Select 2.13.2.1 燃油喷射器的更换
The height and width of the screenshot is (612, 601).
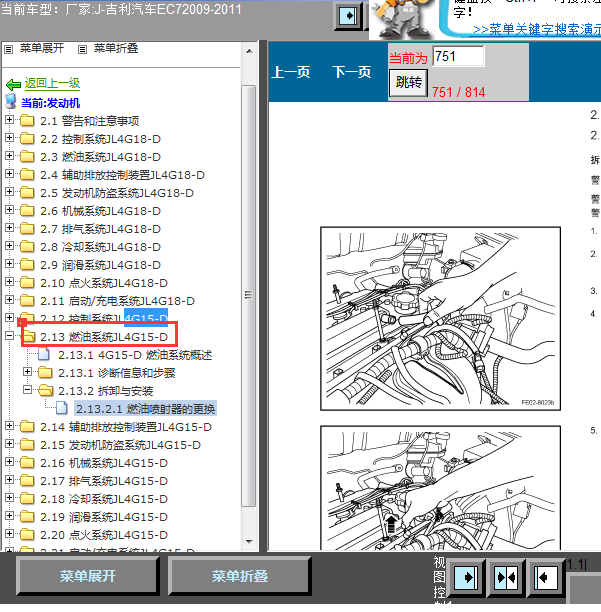[145, 409]
